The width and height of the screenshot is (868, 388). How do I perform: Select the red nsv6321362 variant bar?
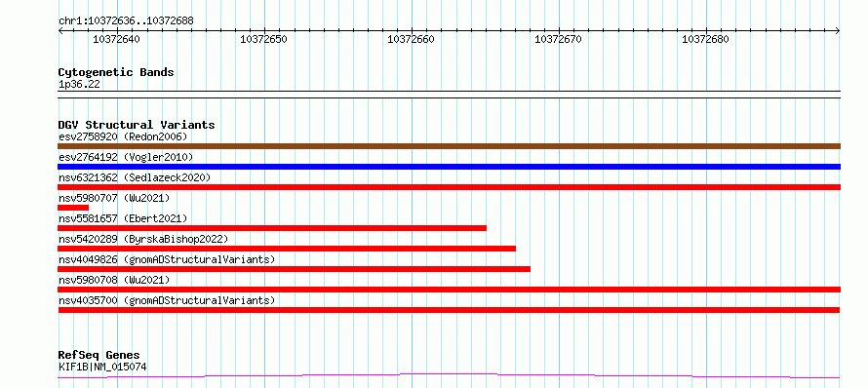[449, 187]
